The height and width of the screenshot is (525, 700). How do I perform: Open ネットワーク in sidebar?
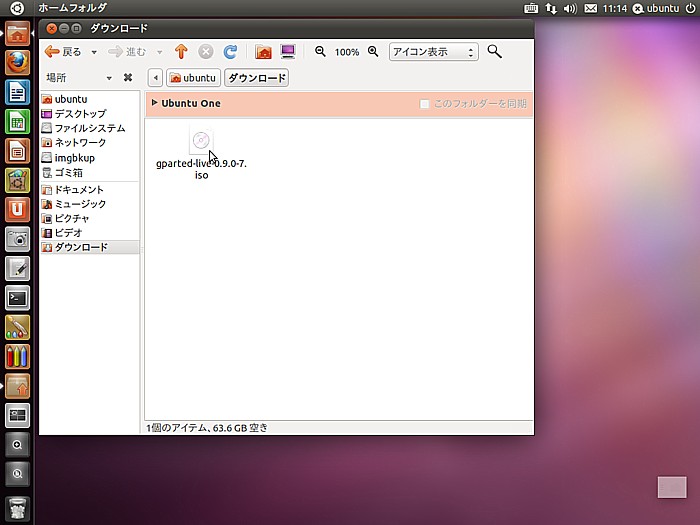(90, 142)
